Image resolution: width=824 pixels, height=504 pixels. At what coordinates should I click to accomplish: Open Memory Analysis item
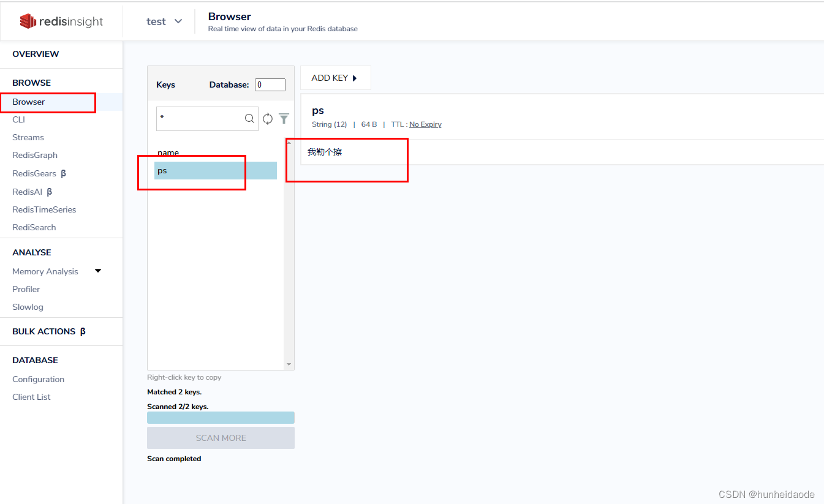pos(45,271)
